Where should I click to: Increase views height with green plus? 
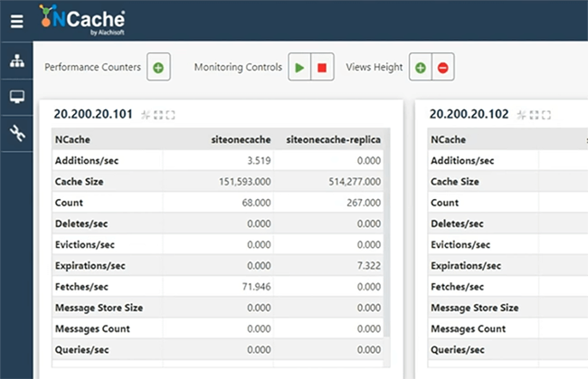pos(421,67)
